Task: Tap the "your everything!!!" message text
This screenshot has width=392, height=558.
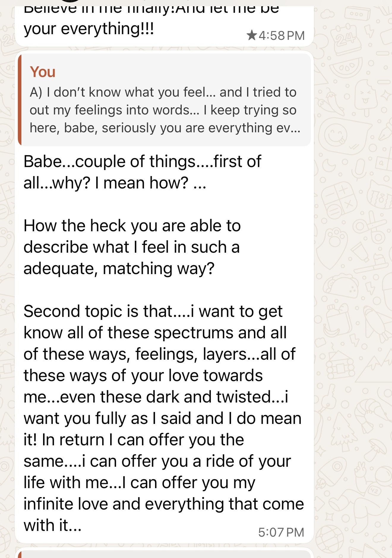Action: 88,29
